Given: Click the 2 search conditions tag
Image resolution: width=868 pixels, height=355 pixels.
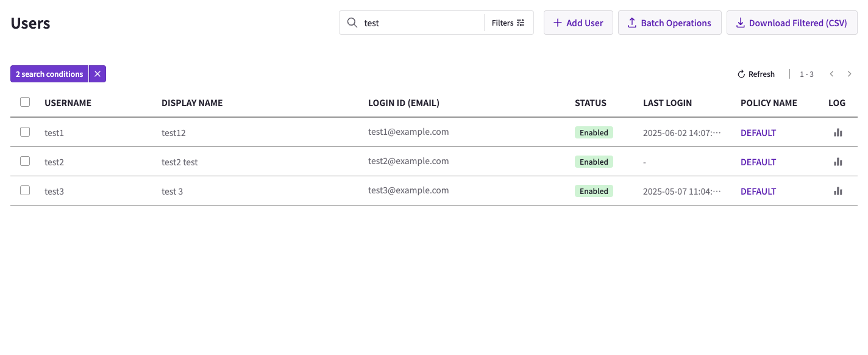Looking at the screenshot, I should click(49, 74).
